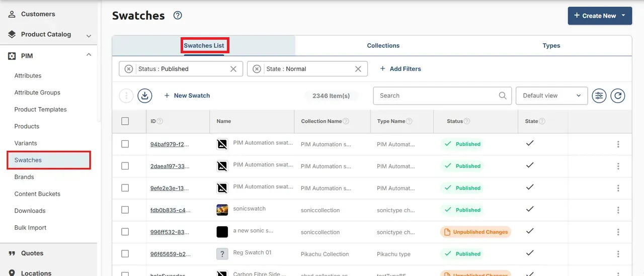Click the black swatch thumbnail of a new sonic

pyautogui.click(x=222, y=232)
